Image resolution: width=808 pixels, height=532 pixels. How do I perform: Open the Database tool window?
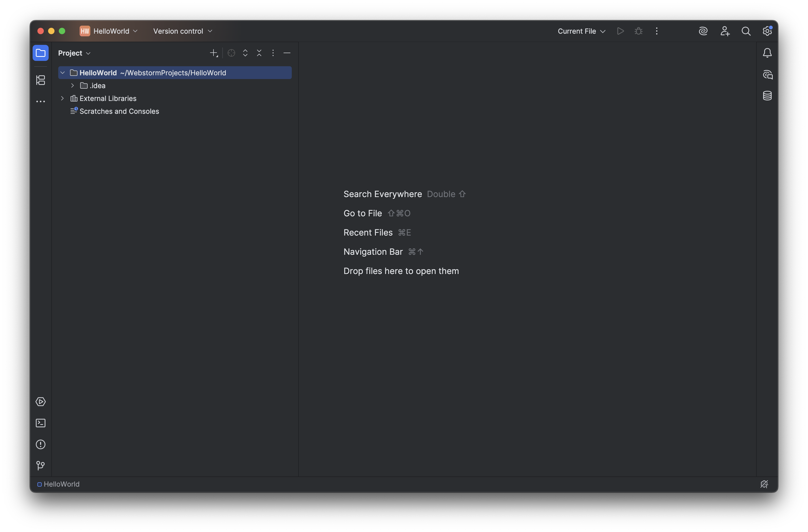tap(767, 95)
